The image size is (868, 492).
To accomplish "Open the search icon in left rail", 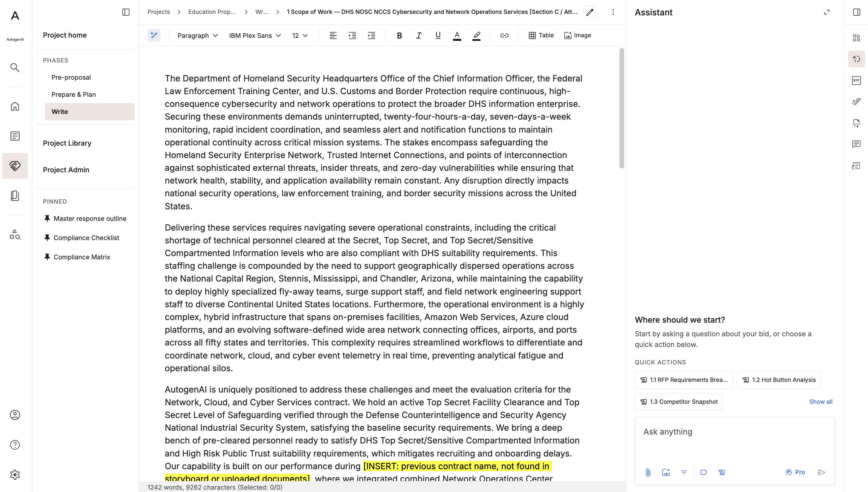I will [x=15, y=67].
